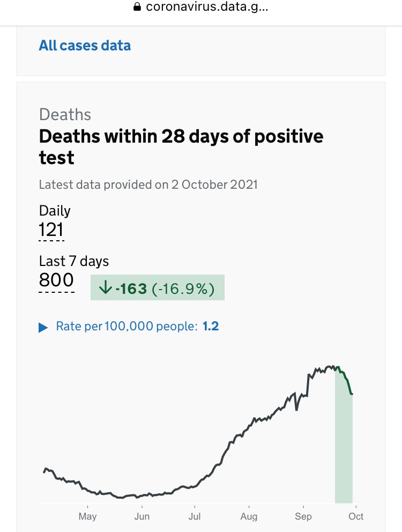Expand Rate per 100,000 people details

click(x=129, y=327)
